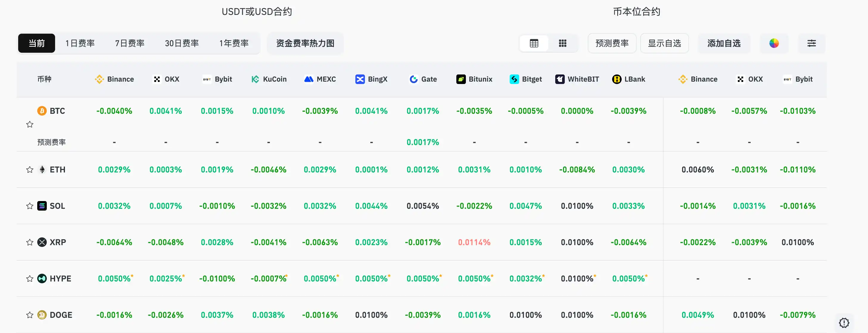The height and width of the screenshot is (333, 868).
Task: Click the Bitunix exchange logo
Action: coord(461,79)
